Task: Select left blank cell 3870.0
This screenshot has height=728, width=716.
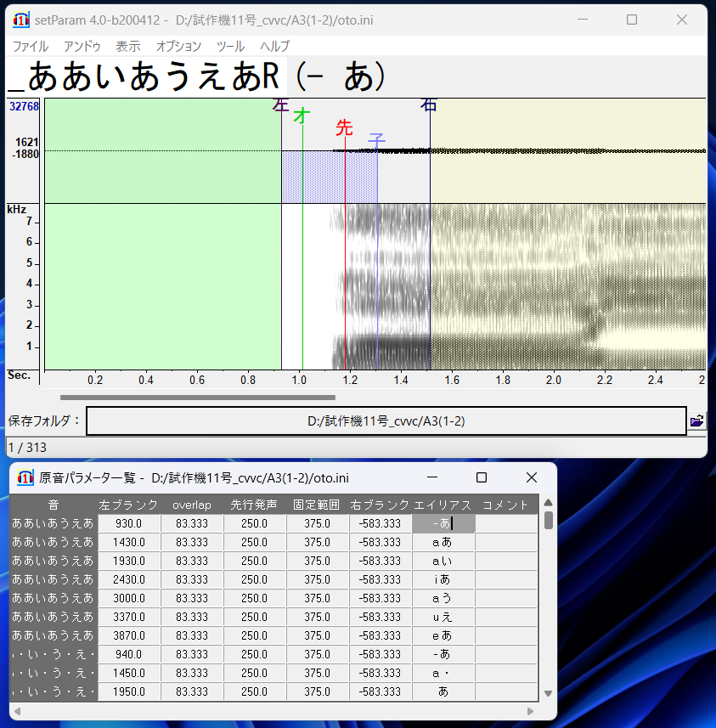Action: pos(129,635)
